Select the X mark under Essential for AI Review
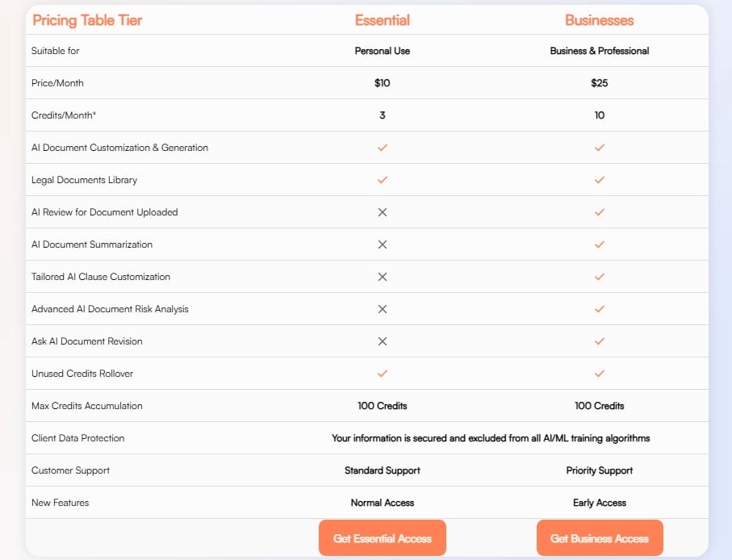The width and height of the screenshot is (732, 560). (x=382, y=212)
